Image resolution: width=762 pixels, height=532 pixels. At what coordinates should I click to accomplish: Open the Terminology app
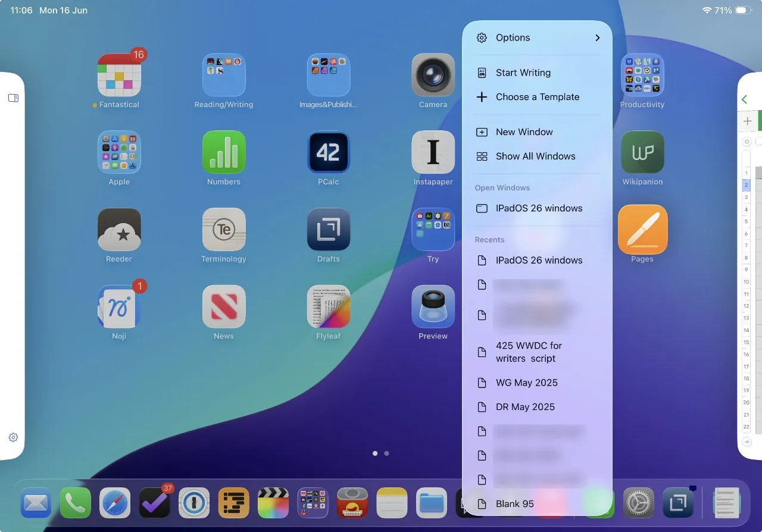(x=224, y=230)
